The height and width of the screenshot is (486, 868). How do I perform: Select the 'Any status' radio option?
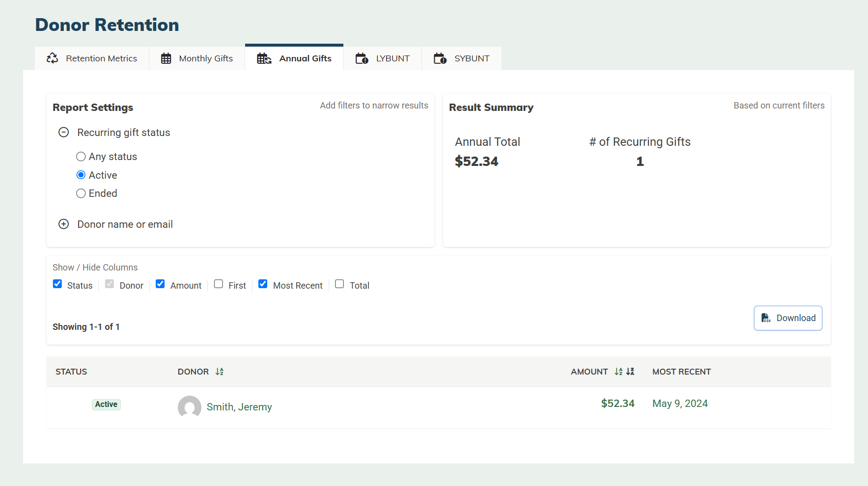click(81, 157)
